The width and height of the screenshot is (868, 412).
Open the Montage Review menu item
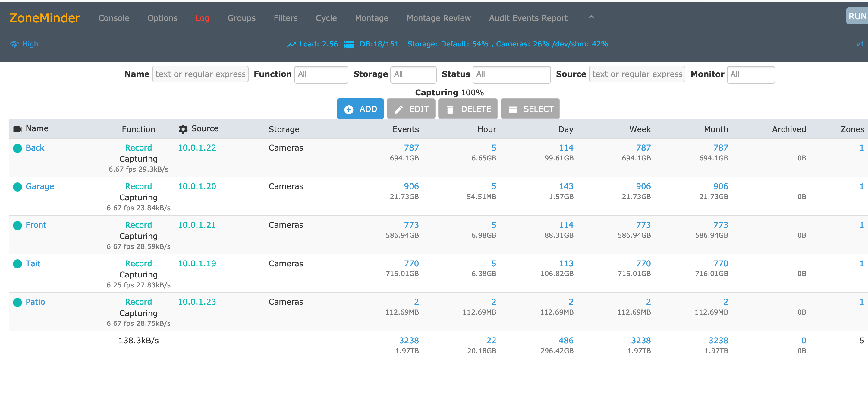tap(439, 18)
